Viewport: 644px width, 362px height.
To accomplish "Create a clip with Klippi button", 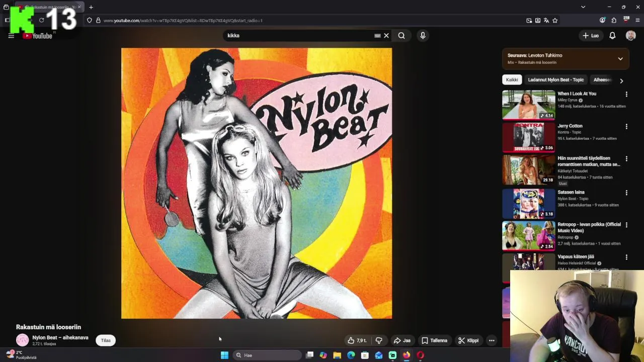I will point(468,340).
